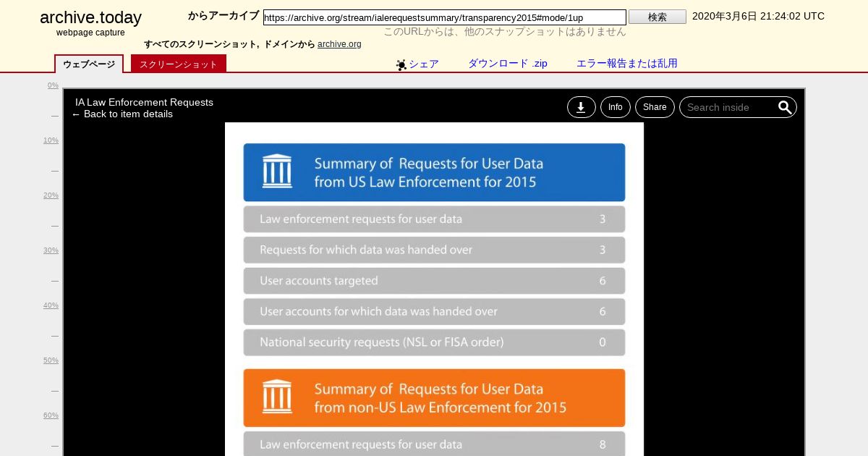This screenshot has width=868, height=456.
Task: Click the non-US Law Enforcement summary header
Action: tap(434, 398)
